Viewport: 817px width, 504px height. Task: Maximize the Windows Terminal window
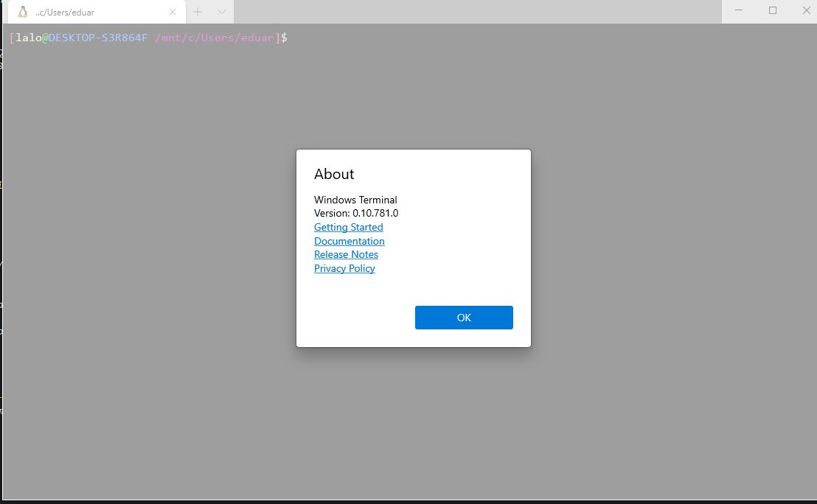pos(773,10)
